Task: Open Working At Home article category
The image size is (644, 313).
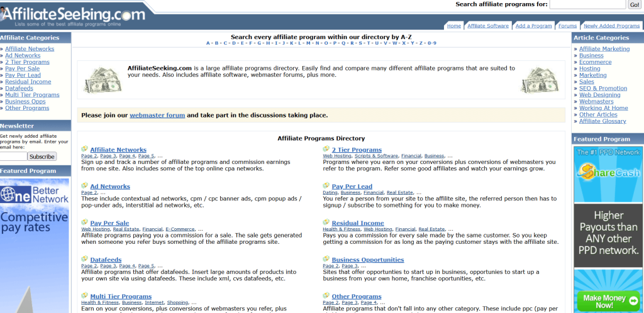Action: click(603, 108)
